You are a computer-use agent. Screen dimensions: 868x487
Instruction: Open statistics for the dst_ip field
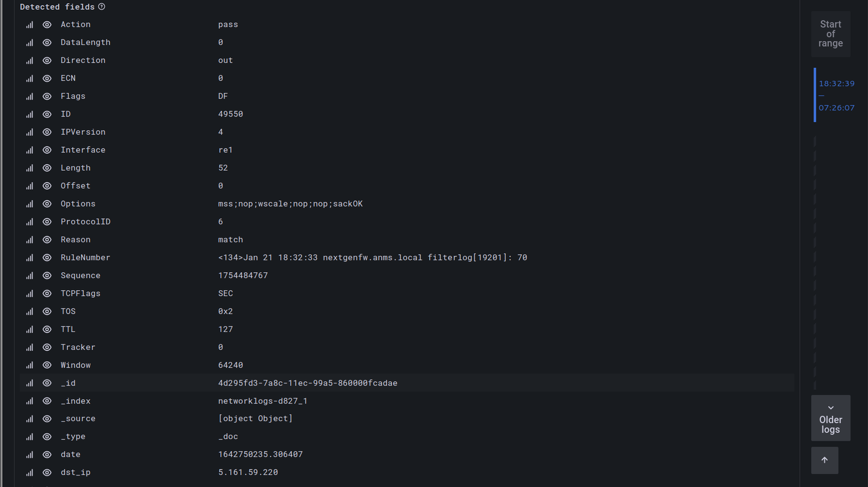(29, 473)
